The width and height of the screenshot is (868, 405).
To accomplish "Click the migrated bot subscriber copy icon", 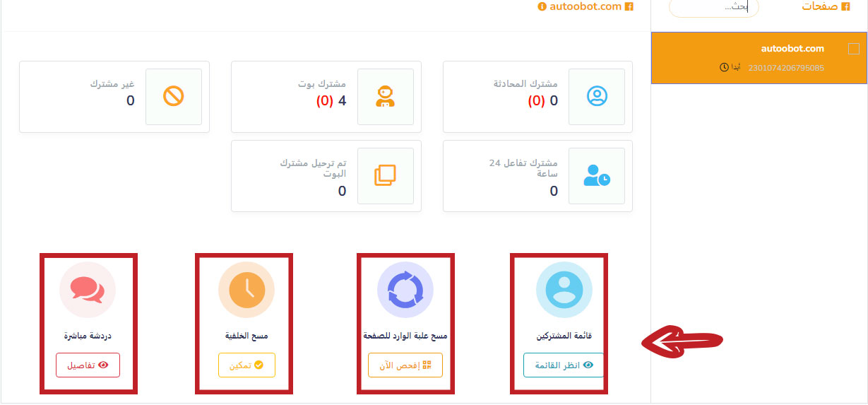I will pyautogui.click(x=385, y=175).
